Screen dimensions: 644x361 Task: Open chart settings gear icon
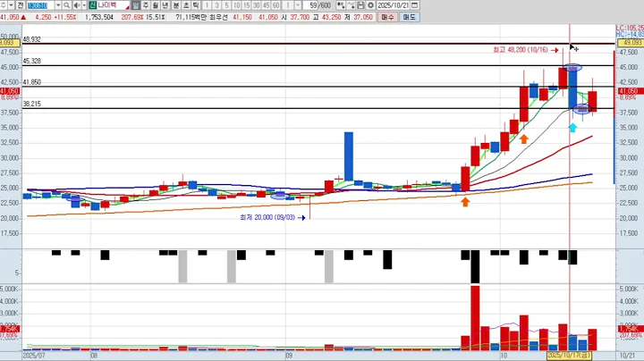(x=370, y=5)
